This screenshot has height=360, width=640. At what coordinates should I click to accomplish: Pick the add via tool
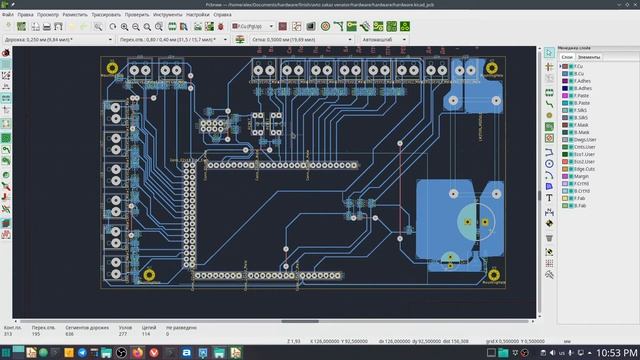pos(549,116)
